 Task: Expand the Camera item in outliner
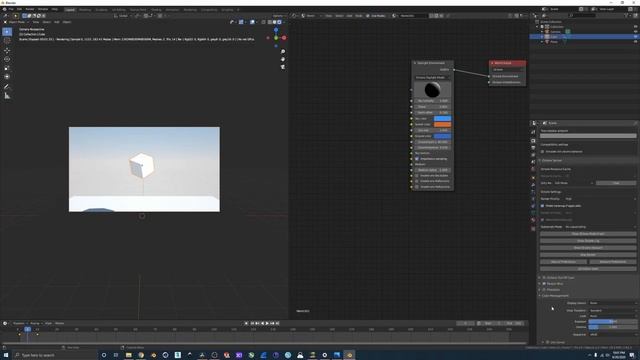pyautogui.click(x=542, y=32)
